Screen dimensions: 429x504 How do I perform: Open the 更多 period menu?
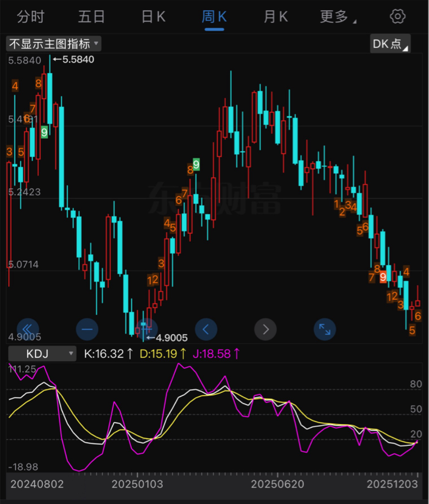pyautogui.click(x=337, y=17)
